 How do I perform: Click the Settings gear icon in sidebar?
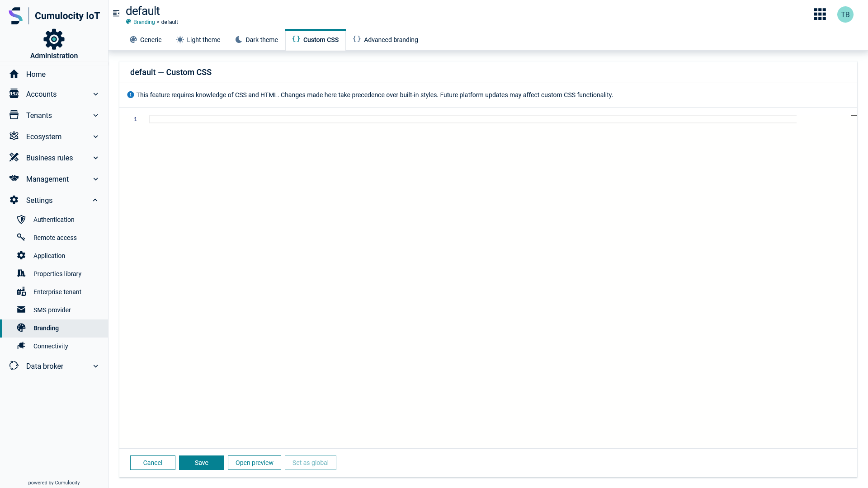pos(14,200)
